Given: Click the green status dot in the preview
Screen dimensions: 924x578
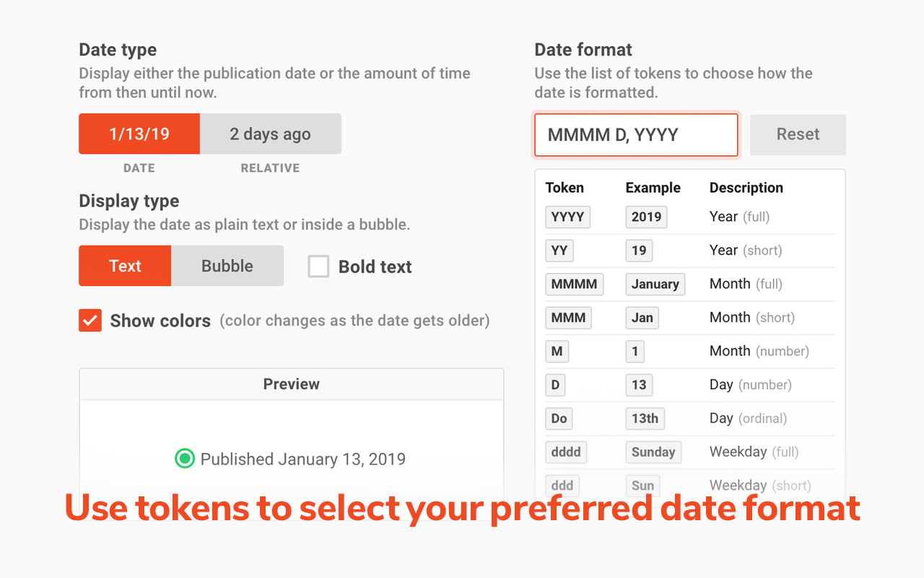Looking at the screenshot, I should [x=184, y=459].
